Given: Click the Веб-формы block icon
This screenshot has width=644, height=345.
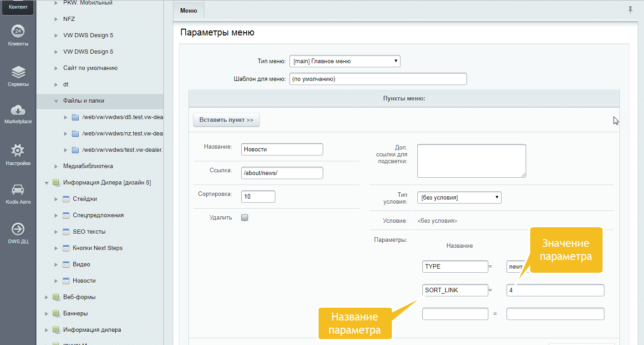Looking at the screenshot, I should coord(56,297).
